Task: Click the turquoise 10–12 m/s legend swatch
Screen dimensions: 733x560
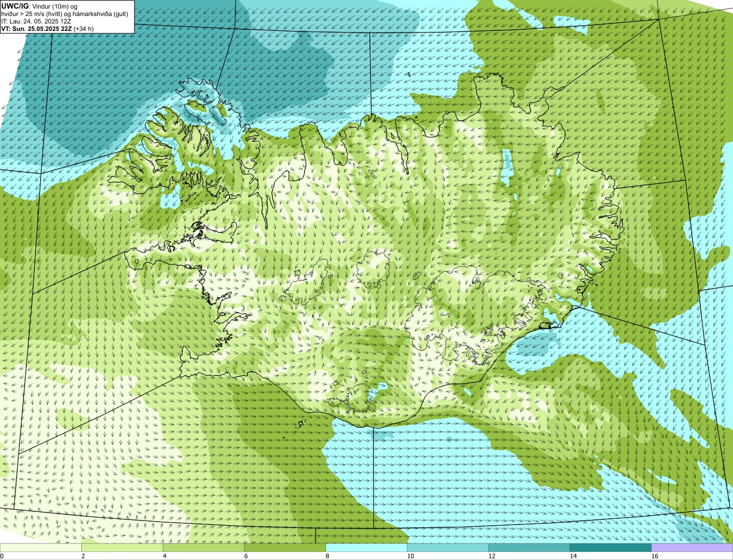Action: 448,548
